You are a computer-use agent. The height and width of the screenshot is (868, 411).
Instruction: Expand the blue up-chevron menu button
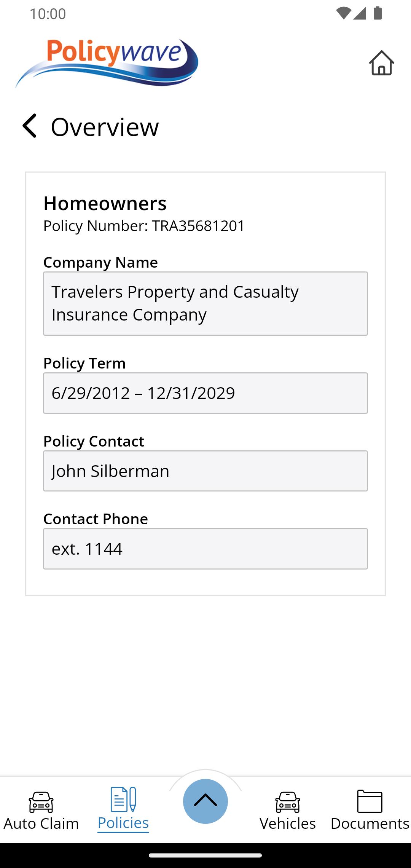click(x=205, y=801)
